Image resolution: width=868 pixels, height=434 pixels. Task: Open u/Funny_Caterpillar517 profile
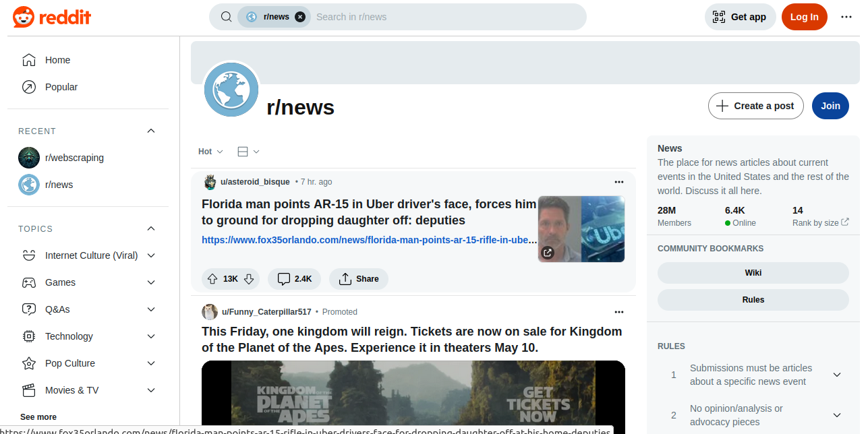[266, 312]
